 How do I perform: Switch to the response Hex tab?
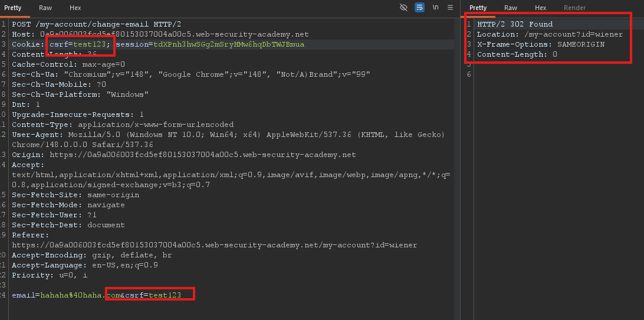point(540,8)
